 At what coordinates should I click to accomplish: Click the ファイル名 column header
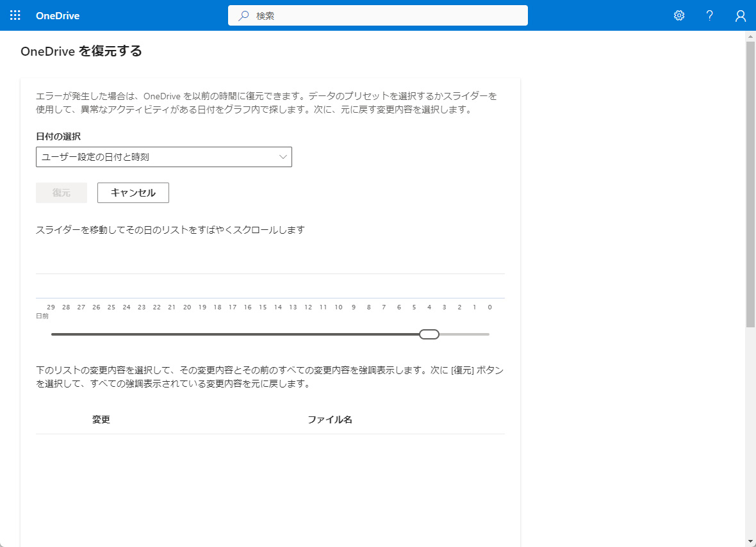pyautogui.click(x=330, y=420)
